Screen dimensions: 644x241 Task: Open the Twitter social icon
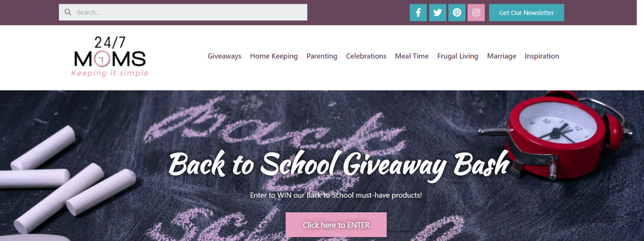pyautogui.click(x=438, y=12)
